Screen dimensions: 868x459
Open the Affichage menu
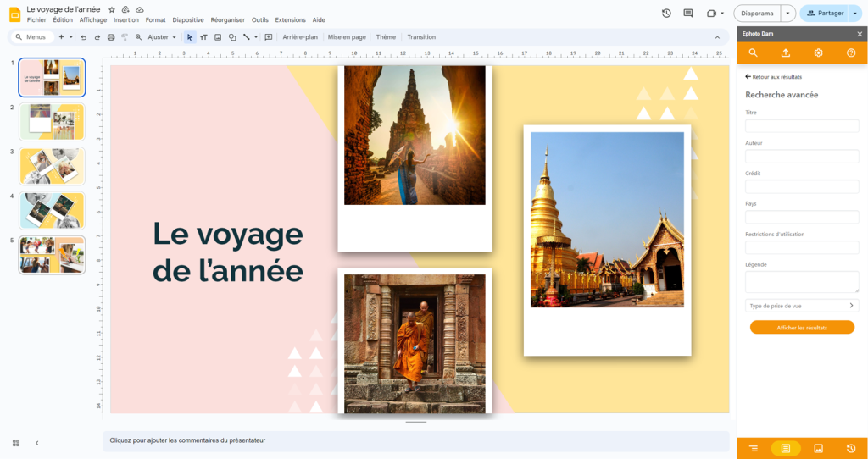click(x=93, y=20)
